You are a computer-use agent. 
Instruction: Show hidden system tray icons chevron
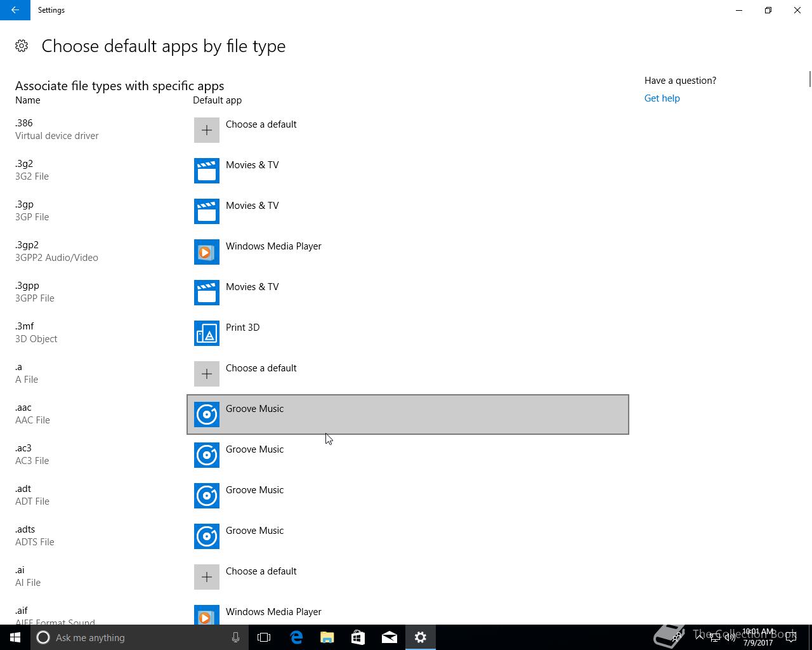pyautogui.click(x=700, y=637)
